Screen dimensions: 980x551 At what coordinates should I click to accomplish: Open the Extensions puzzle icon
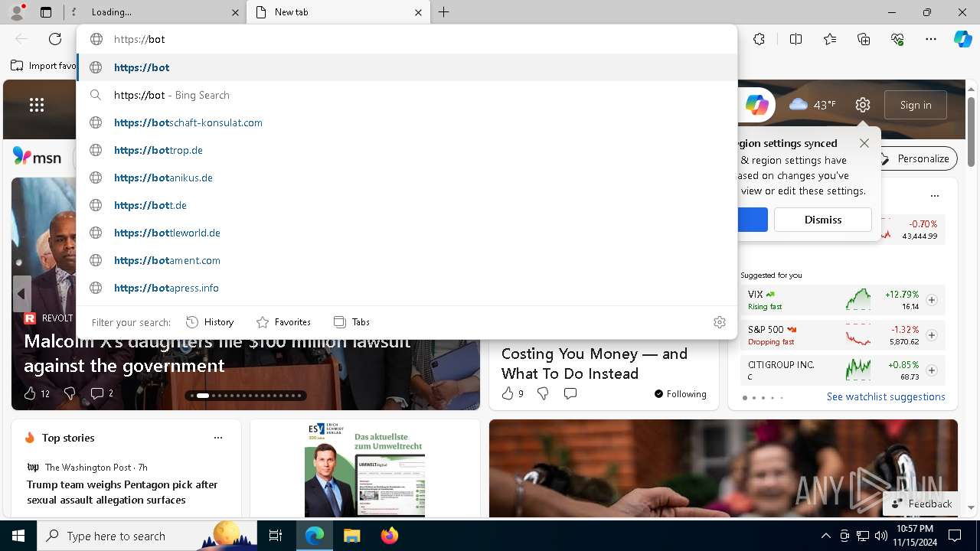coord(759,39)
